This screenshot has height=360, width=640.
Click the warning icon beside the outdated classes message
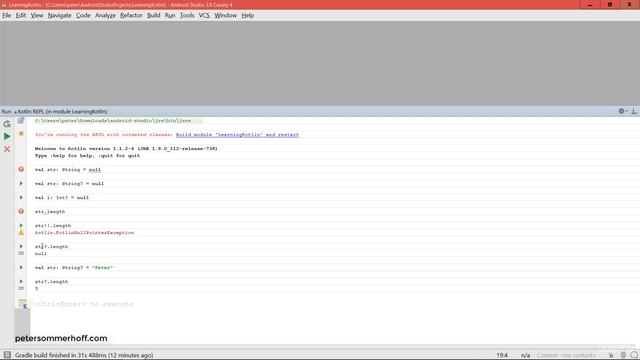coord(21,134)
